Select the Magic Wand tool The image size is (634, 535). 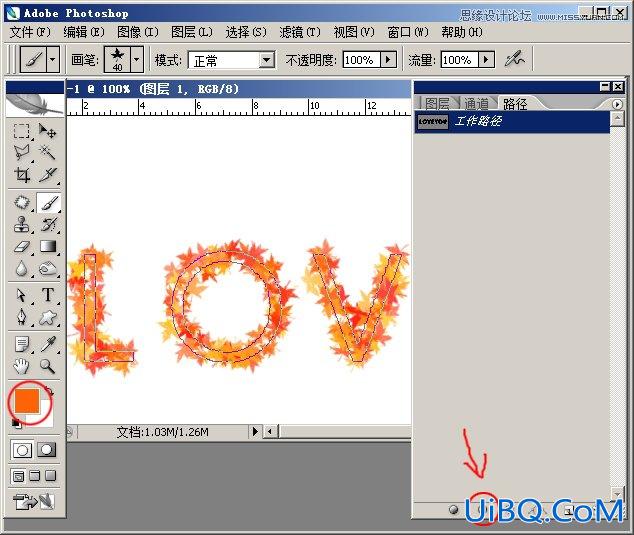coord(48,153)
